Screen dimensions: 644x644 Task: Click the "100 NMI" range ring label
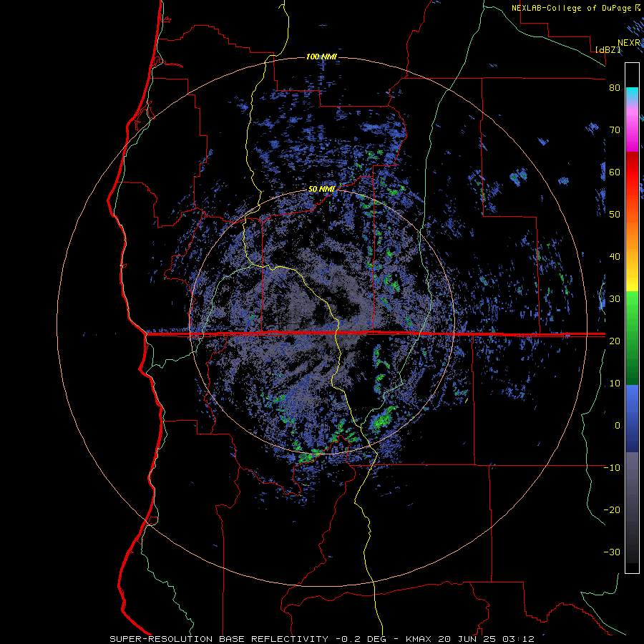pos(321,57)
